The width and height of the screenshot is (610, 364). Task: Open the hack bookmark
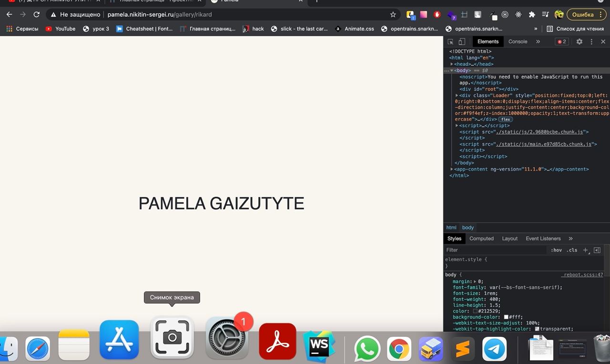253,29
